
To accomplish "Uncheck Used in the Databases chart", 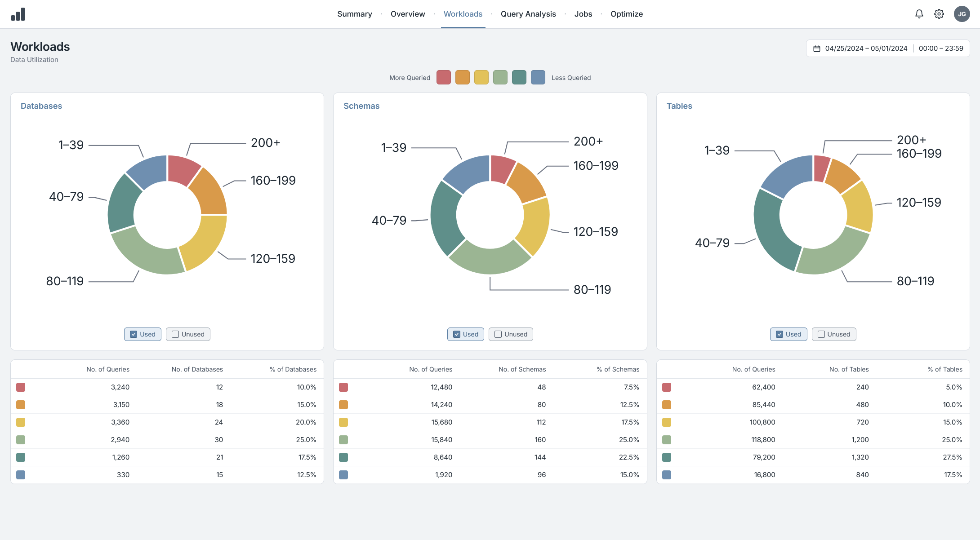I will [143, 334].
